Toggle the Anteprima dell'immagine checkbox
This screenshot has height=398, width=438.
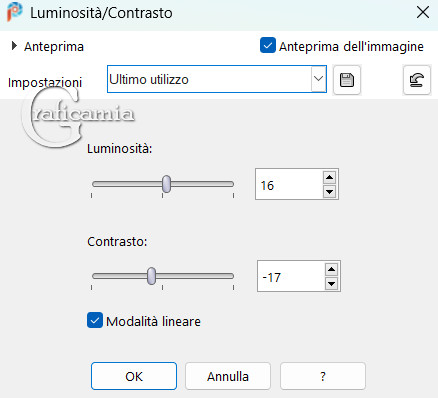pyautogui.click(x=268, y=45)
